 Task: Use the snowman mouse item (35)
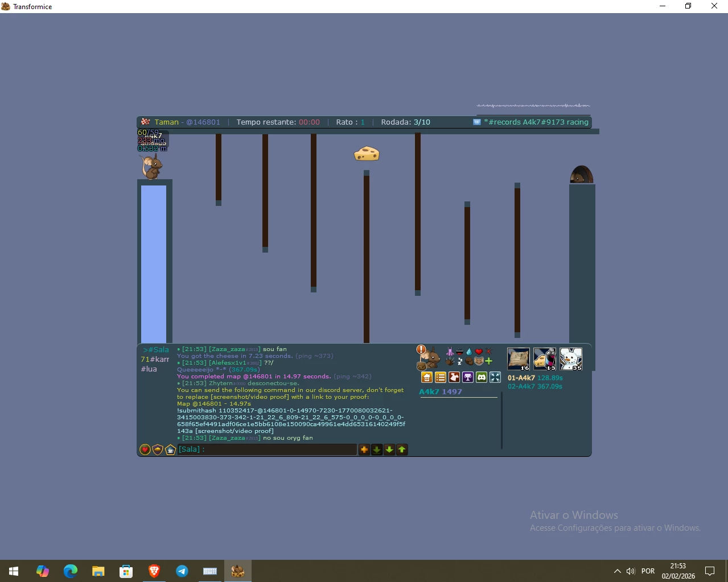[x=571, y=359]
